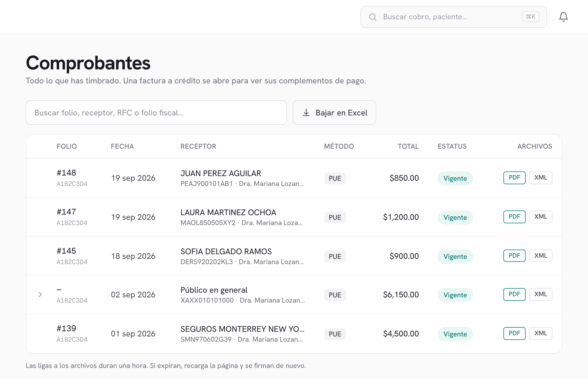Download PDF for folio #145

click(x=514, y=256)
